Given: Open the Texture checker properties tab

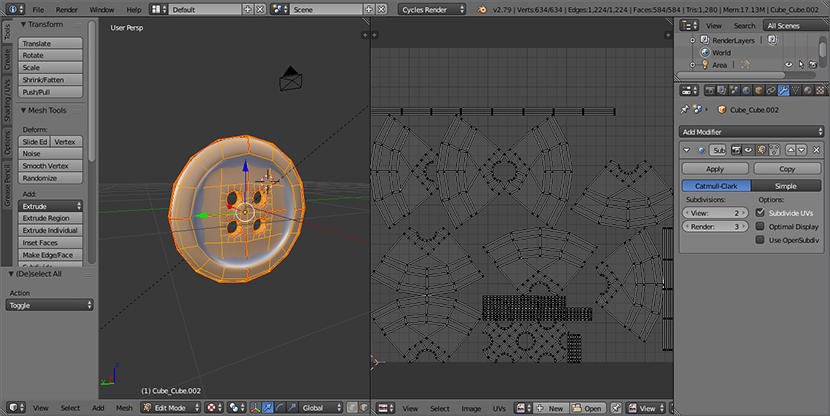Looking at the screenshot, I should [820, 91].
